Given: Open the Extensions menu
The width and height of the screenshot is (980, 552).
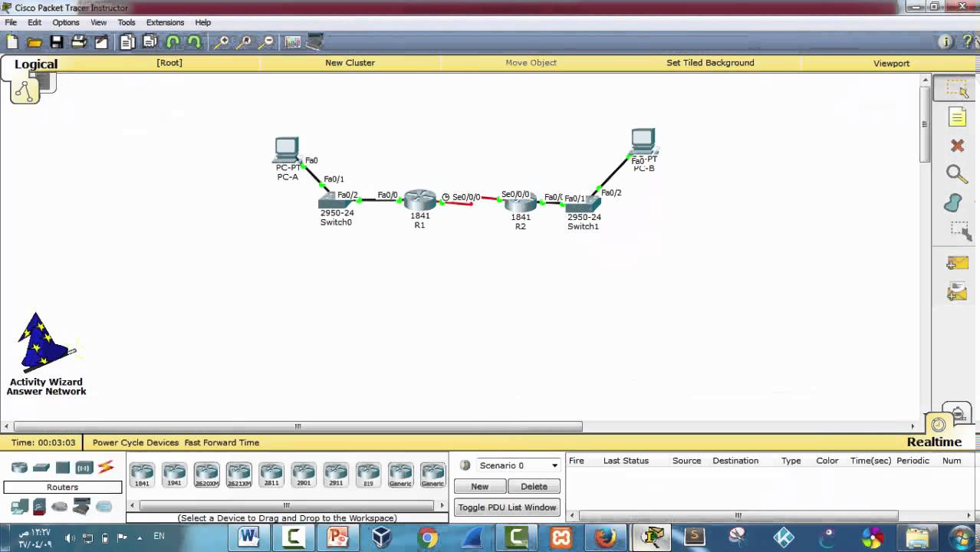Looking at the screenshot, I should tap(165, 22).
